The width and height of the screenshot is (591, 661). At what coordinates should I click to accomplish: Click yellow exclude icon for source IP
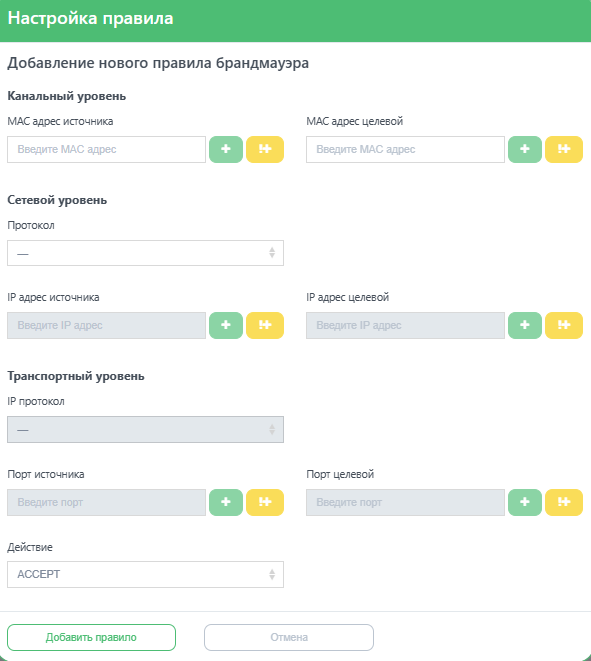pyautogui.click(x=265, y=325)
